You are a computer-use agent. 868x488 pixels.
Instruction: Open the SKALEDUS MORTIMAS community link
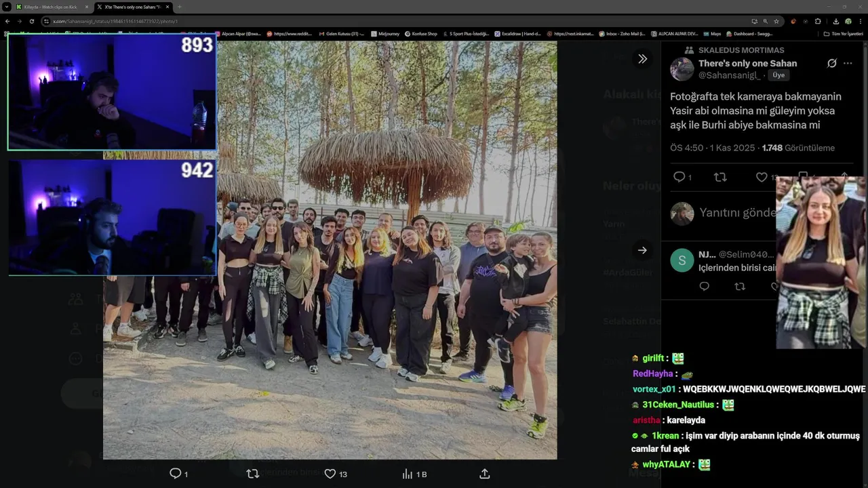point(741,50)
